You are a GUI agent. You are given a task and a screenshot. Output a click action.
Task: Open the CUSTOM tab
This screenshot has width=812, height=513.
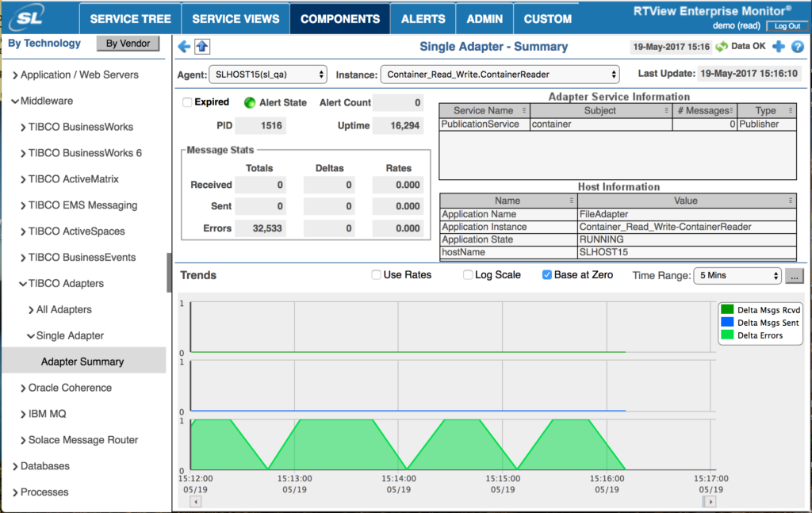pyautogui.click(x=548, y=19)
